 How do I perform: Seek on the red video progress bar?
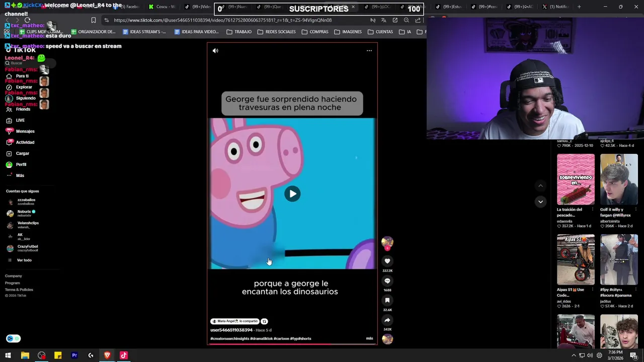(x=292, y=344)
